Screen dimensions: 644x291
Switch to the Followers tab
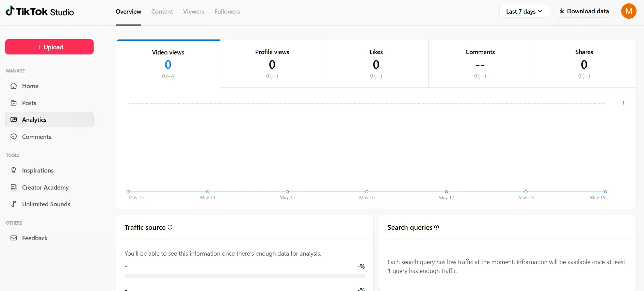tap(227, 12)
